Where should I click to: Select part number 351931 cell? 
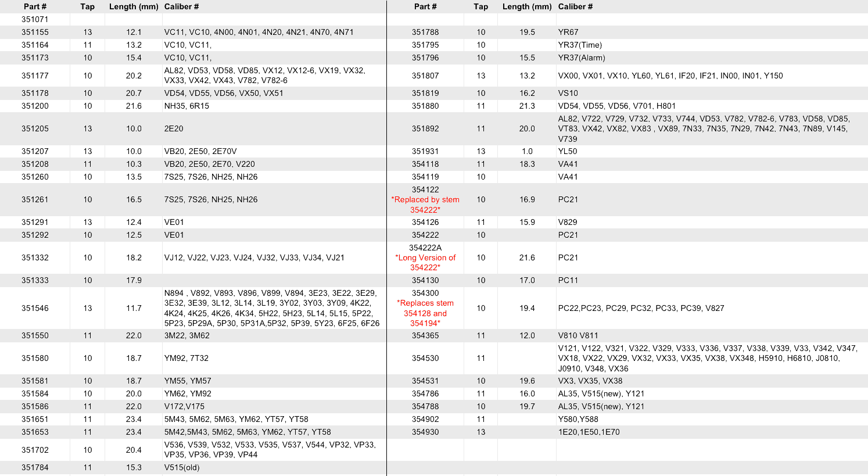pyautogui.click(x=425, y=151)
